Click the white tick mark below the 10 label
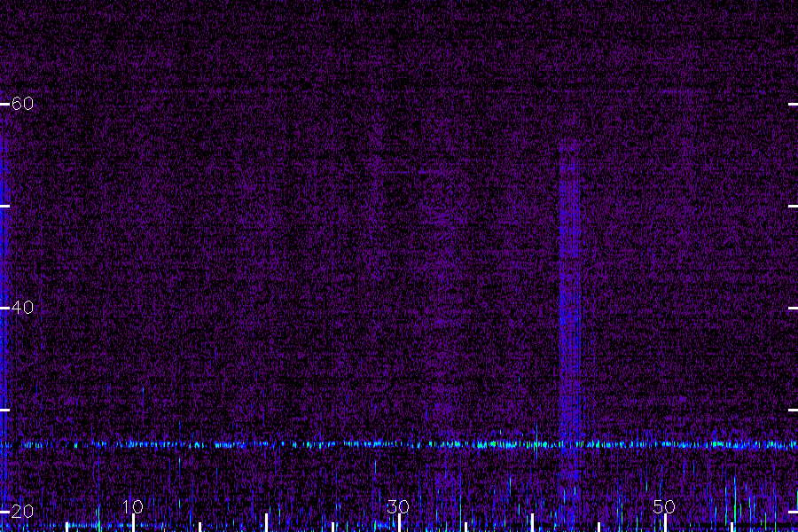This screenshot has width=798, height=532. pyautogui.click(x=133, y=523)
